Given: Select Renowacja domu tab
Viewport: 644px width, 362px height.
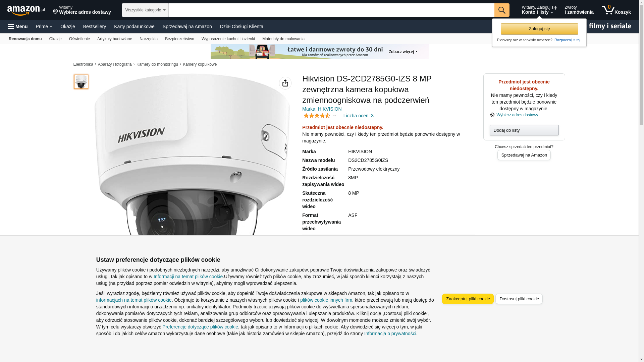Looking at the screenshot, I should [x=25, y=39].
